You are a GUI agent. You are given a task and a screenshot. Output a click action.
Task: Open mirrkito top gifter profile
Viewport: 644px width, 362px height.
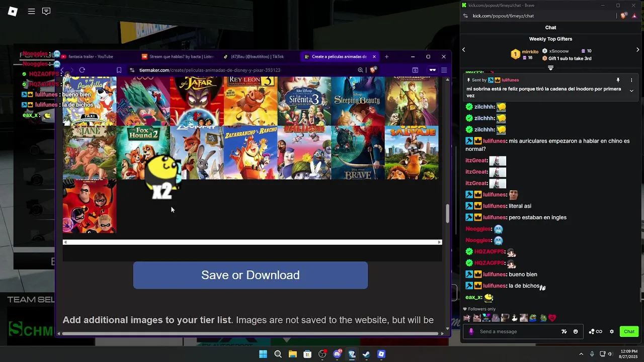pos(530,52)
